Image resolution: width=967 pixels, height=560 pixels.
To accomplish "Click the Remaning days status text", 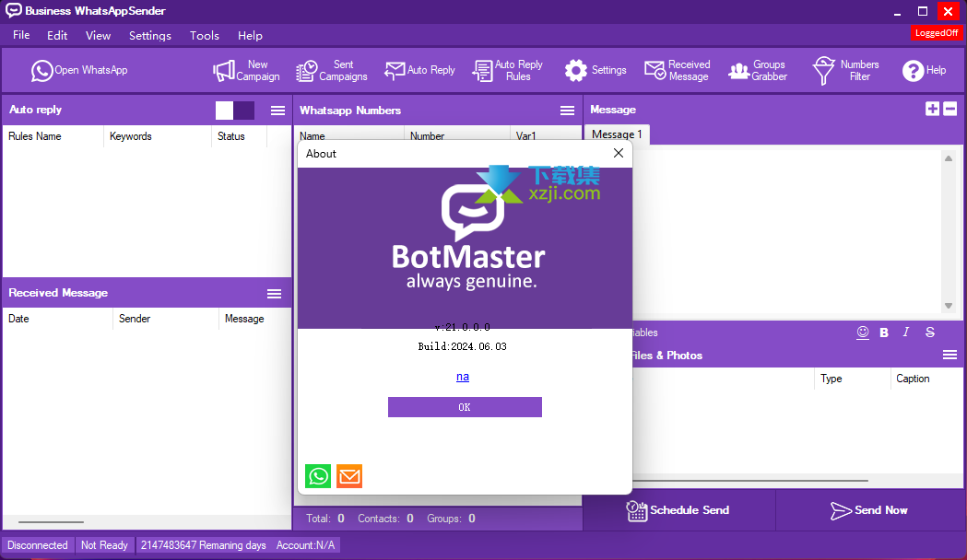I will (204, 545).
